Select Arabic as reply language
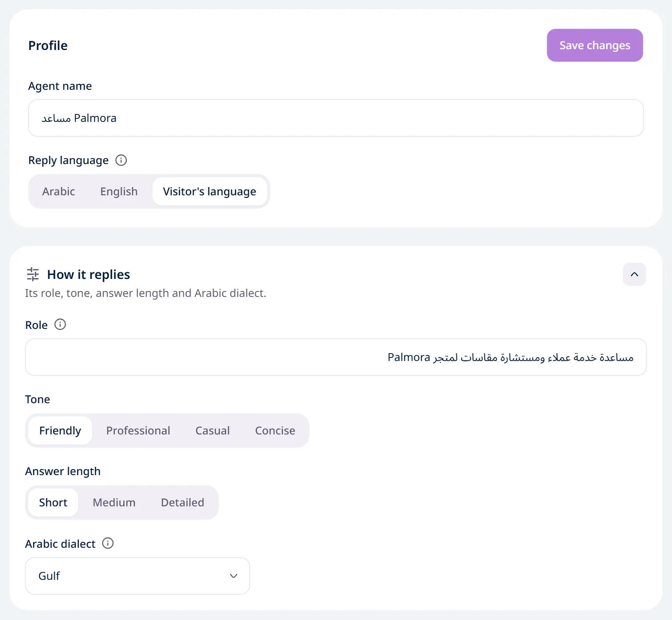Viewport: 672px width, 620px height. [59, 192]
